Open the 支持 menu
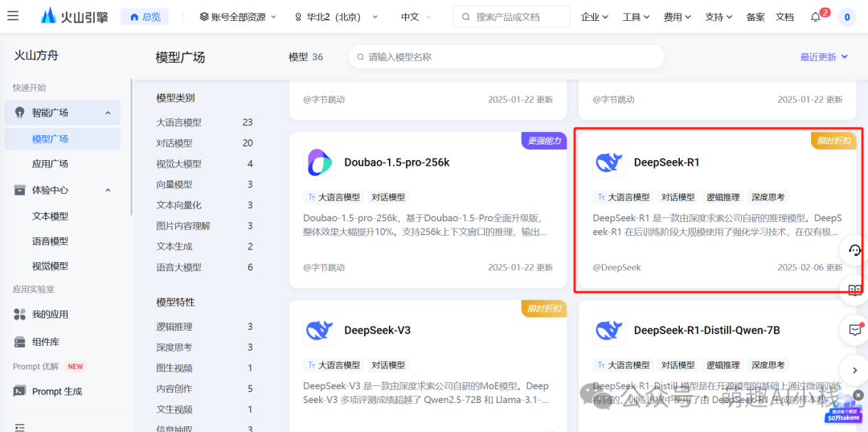868x432 pixels. (719, 17)
